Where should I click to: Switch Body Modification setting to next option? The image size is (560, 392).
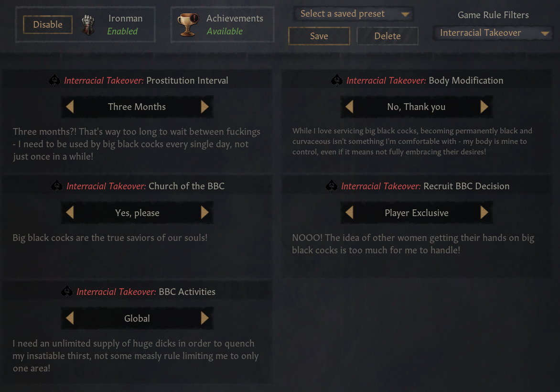point(485,107)
